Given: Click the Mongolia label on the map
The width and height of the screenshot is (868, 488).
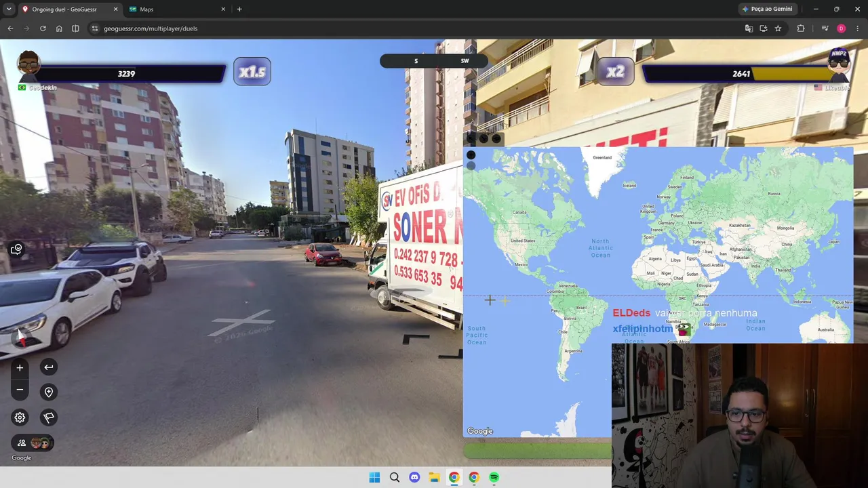Looking at the screenshot, I should (785, 228).
